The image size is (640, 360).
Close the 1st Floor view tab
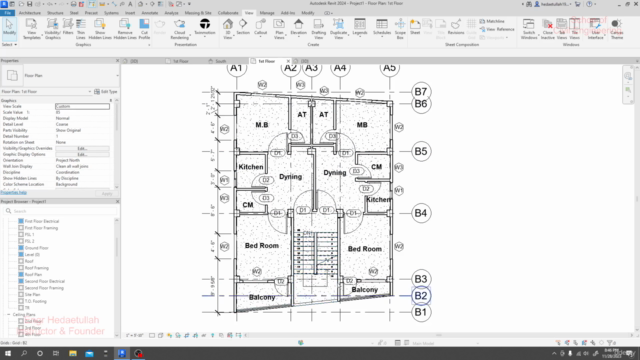click(x=288, y=61)
